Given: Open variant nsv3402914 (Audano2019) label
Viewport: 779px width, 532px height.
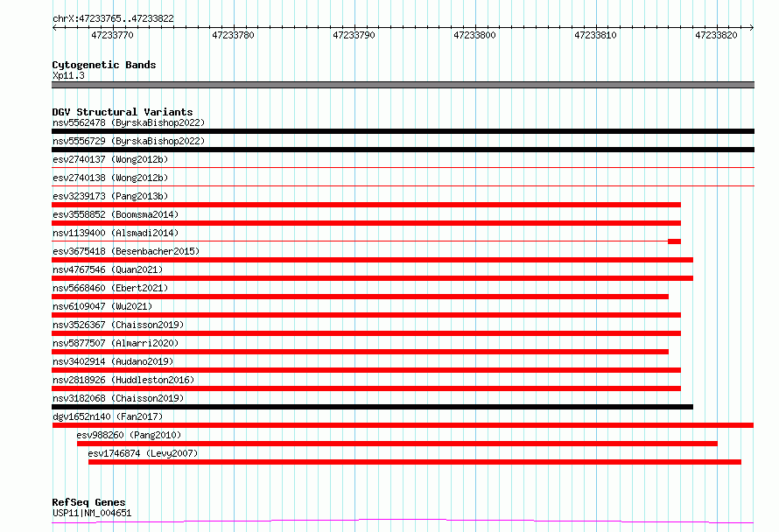Looking at the screenshot, I should (113, 361).
